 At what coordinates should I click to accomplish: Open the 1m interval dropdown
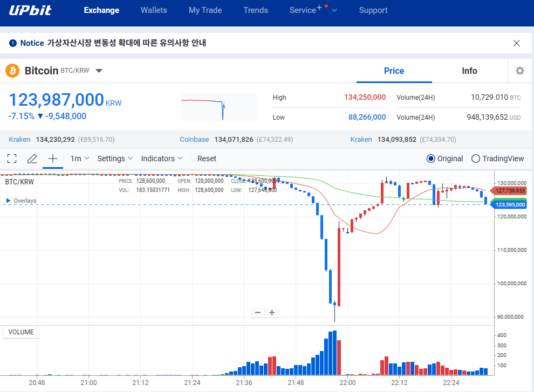tap(80, 159)
